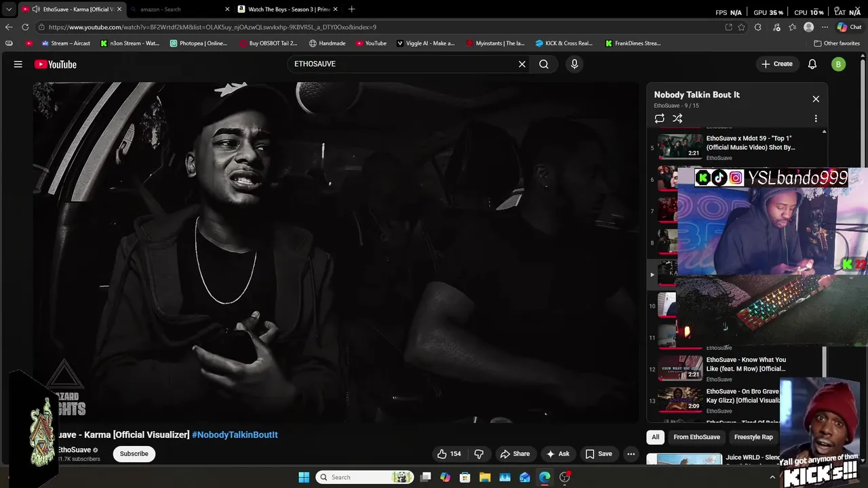The height and width of the screenshot is (488, 868).
Task: Click the magnifier search button
Action: tap(544, 64)
